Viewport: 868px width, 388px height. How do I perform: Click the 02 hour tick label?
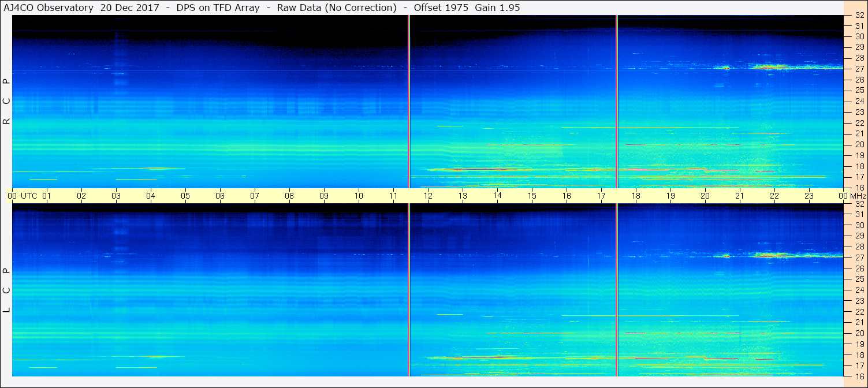click(x=81, y=196)
